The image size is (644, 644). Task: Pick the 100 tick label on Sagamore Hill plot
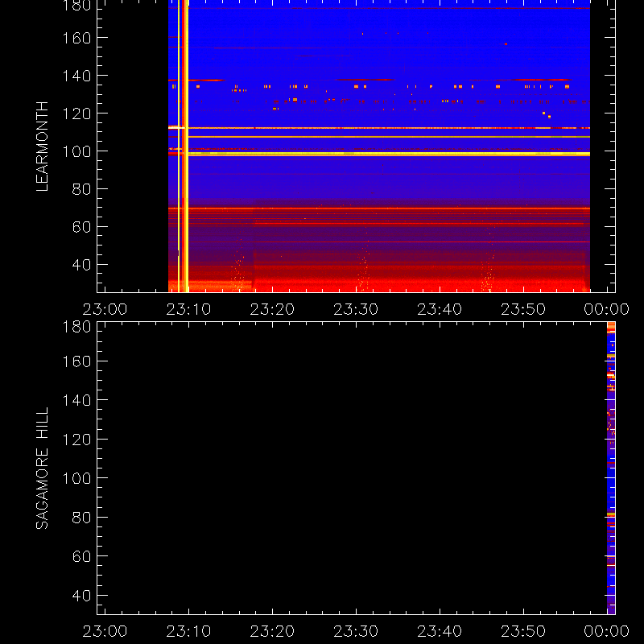(76, 478)
